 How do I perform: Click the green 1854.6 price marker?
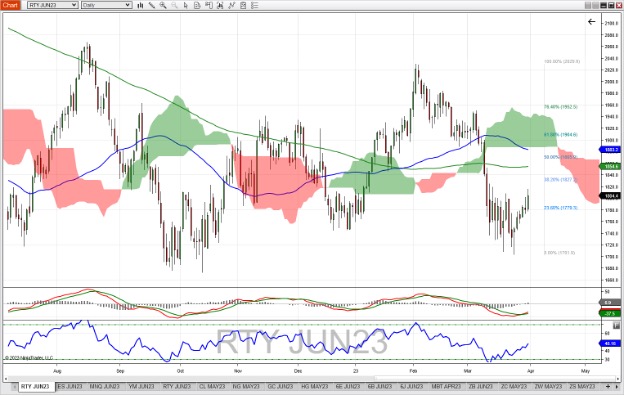(x=609, y=166)
